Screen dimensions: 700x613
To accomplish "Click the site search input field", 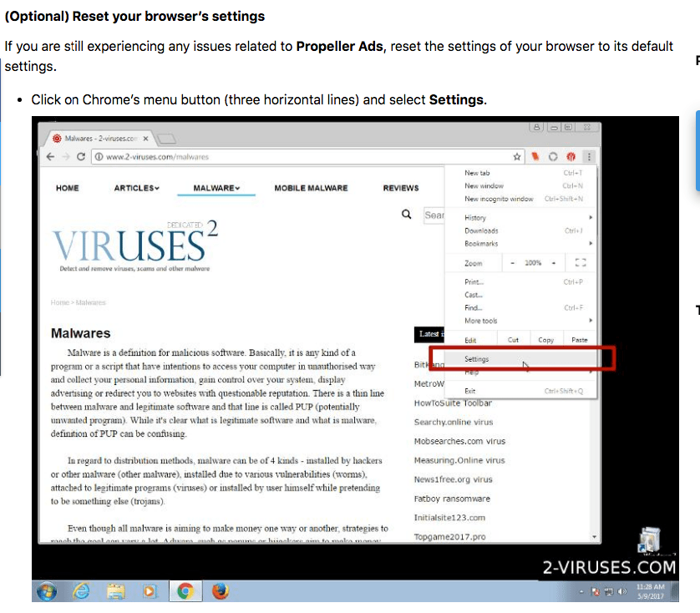I will pyautogui.click(x=434, y=215).
